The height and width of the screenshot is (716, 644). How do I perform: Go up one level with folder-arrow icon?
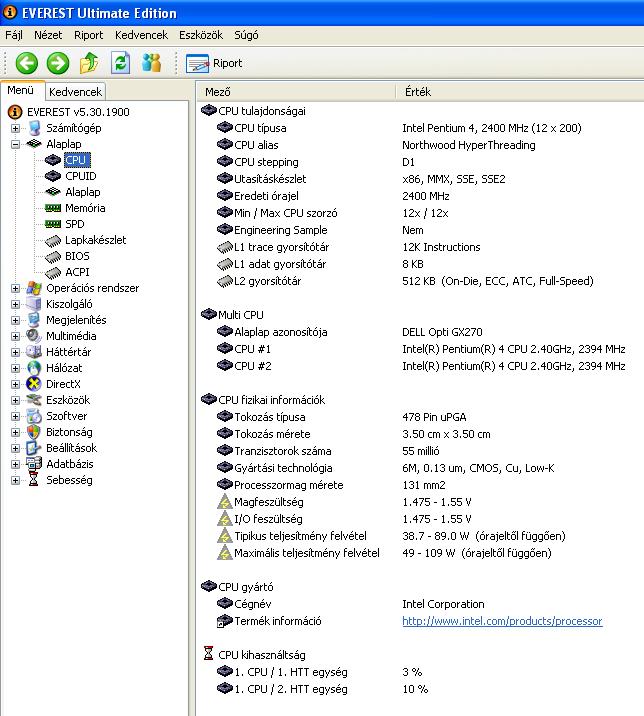click(89, 63)
